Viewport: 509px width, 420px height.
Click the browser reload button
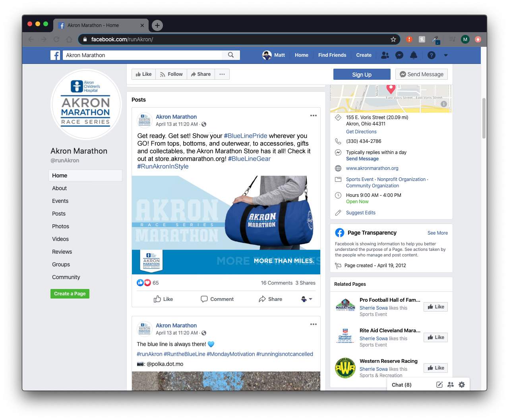click(x=56, y=39)
